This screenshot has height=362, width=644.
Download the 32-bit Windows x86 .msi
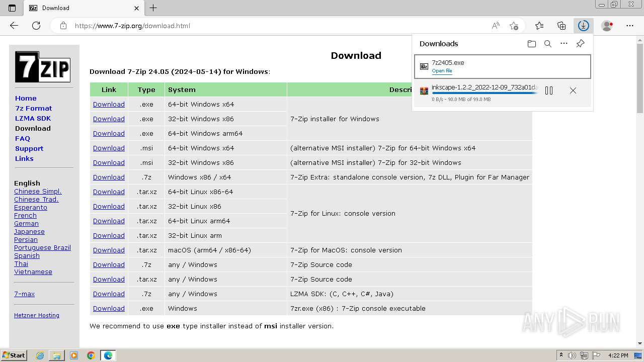(109, 162)
